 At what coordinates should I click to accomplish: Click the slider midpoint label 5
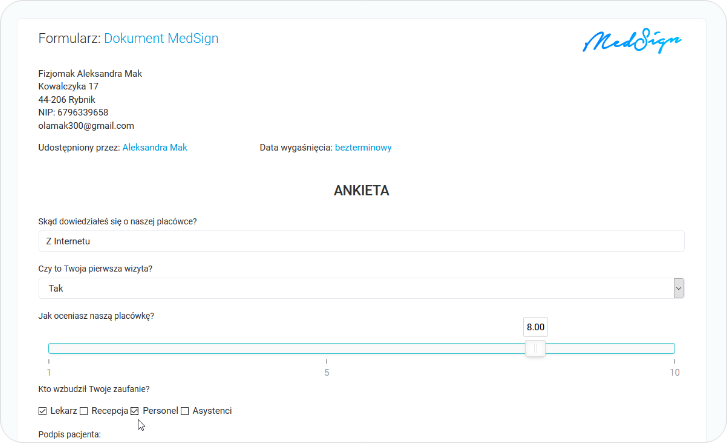(326, 373)
